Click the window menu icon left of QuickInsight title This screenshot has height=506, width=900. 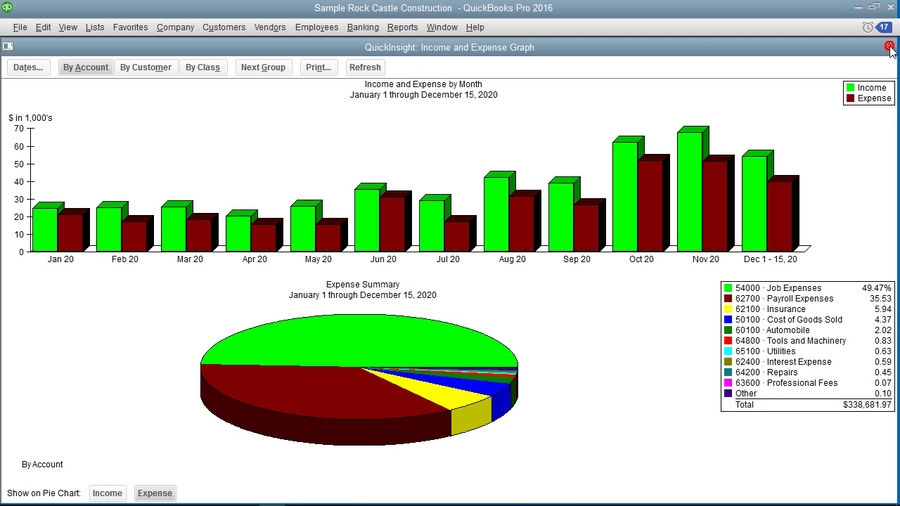pos(8,47)
